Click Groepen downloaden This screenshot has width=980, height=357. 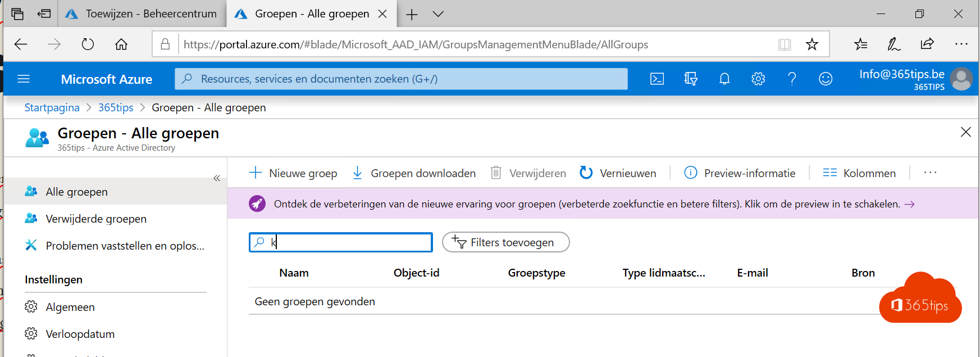click(414, 173)
